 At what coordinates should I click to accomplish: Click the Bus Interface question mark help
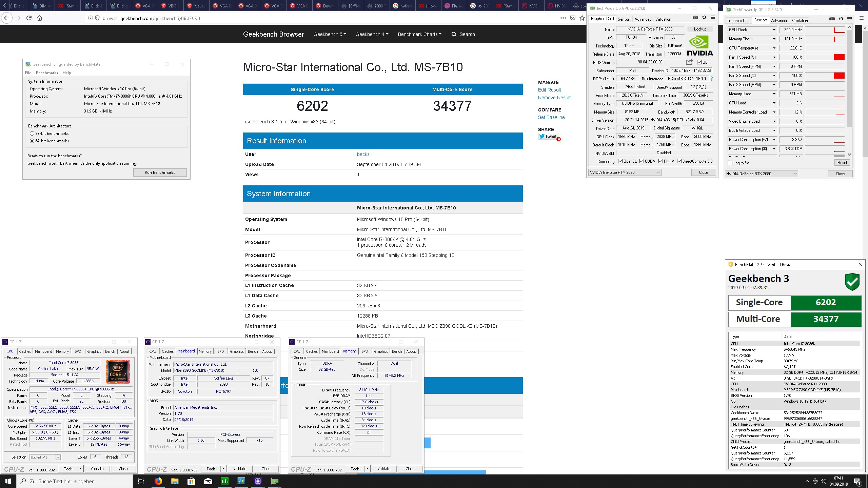[x=712, y=79]
